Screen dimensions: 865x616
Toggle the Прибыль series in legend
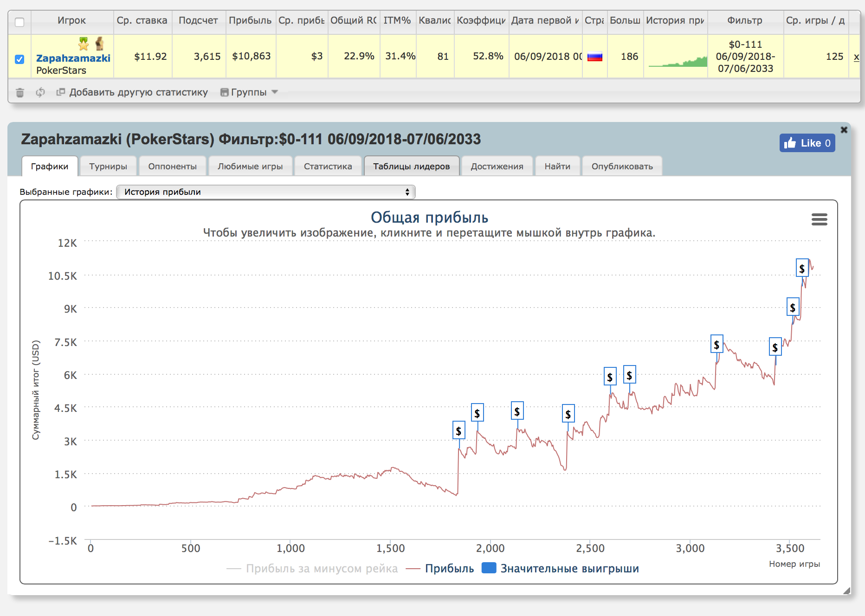(x=440, y=569)
